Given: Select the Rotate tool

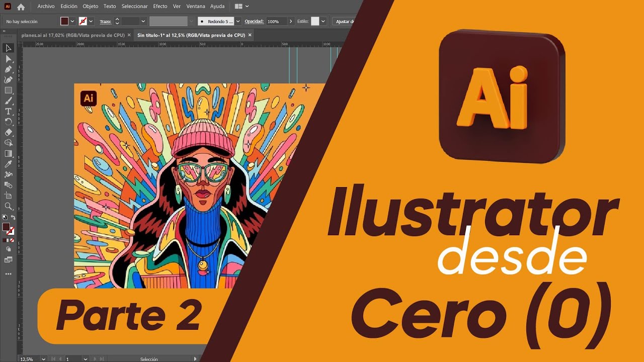Looking at the screenshot, I should (x=9, y=122).
